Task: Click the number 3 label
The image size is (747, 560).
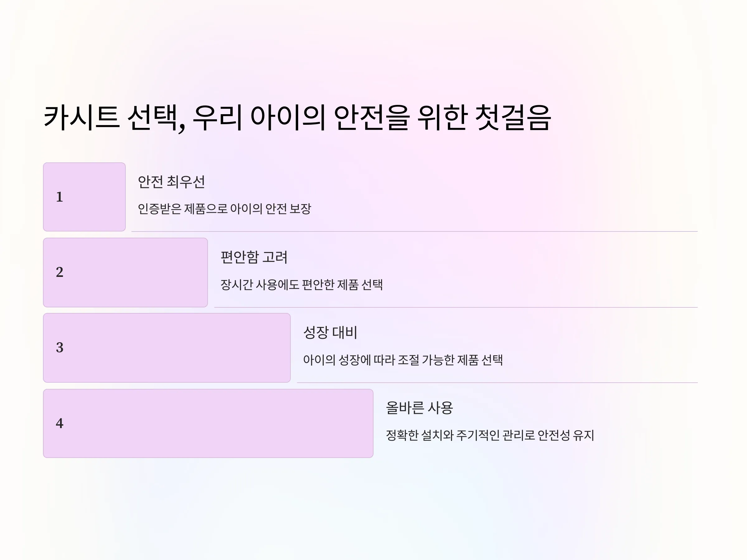Action: 59,347
